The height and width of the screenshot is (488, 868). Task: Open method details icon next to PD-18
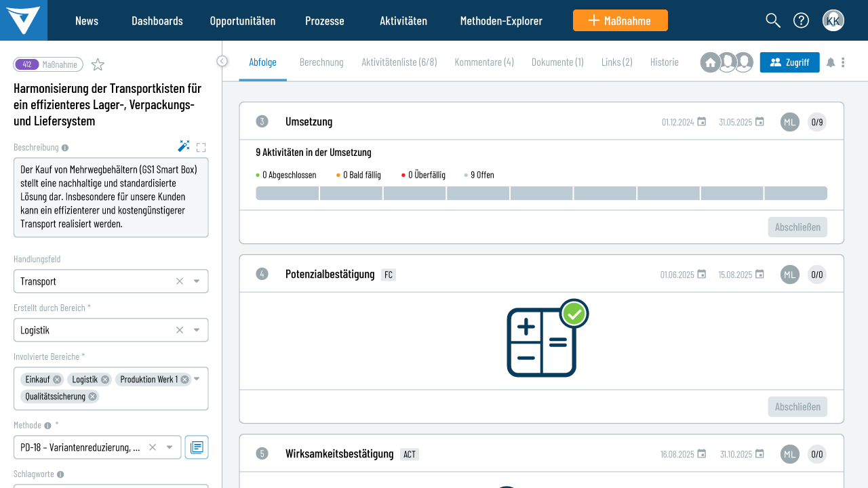[x=197, y=447]
